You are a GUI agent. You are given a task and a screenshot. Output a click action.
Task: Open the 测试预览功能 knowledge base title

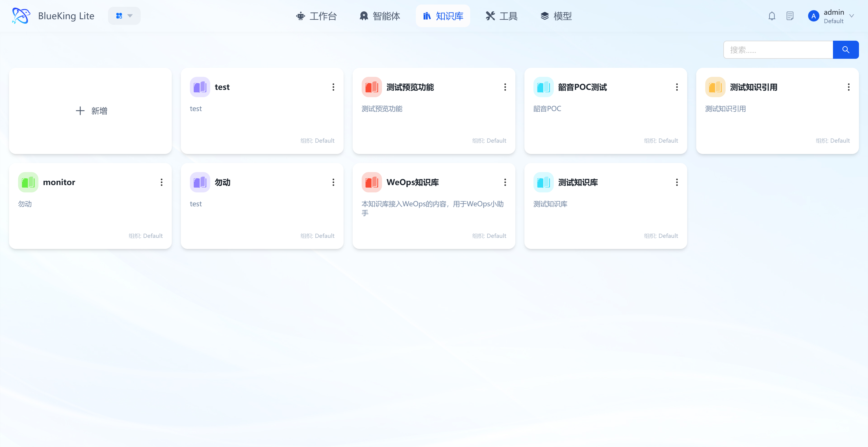point(410,87)
